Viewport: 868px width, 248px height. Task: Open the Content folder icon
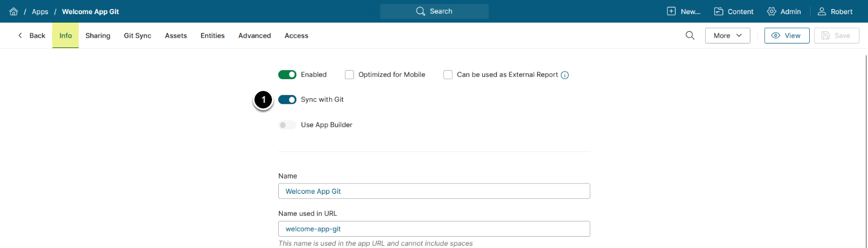[719, 11]
